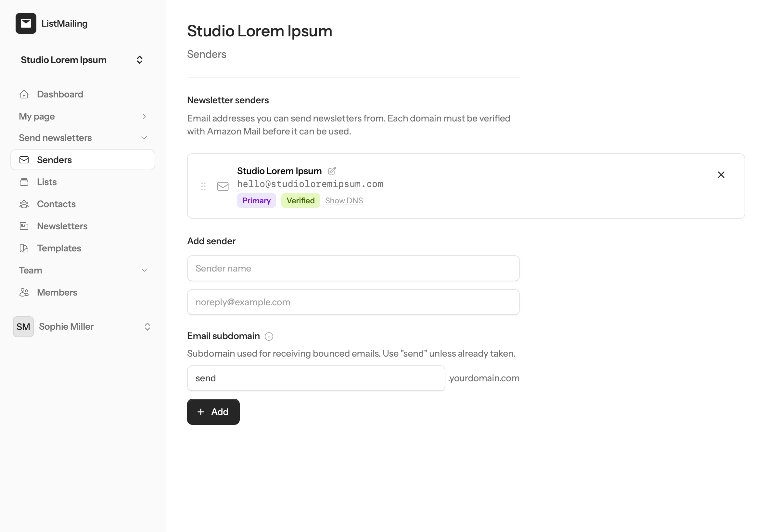The height and width of the screenshot is (532, 766).
Task: Edit the Studio Lorem Ipsum sender name
Action: click(x=332, y=171)
